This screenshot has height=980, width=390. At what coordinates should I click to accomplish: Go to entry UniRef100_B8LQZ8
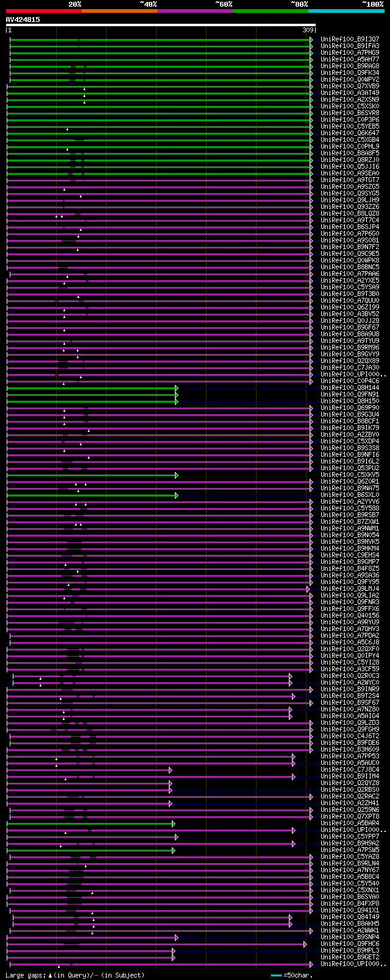click(x=350, y=214)
